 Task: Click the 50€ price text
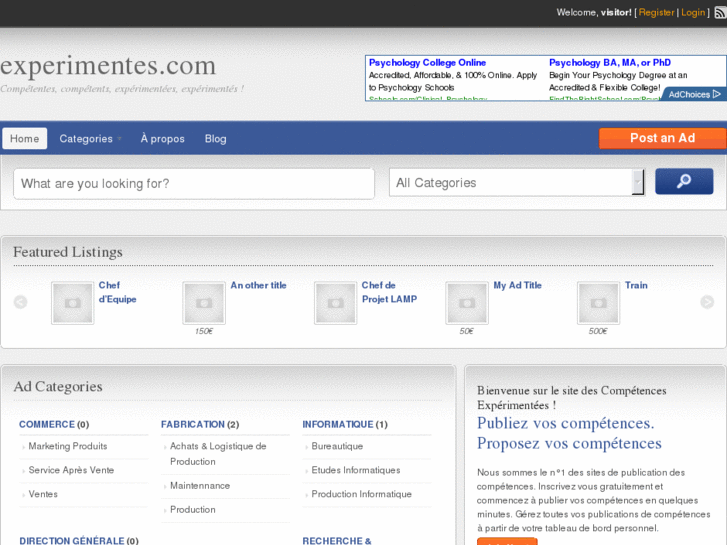click(466, 331)
